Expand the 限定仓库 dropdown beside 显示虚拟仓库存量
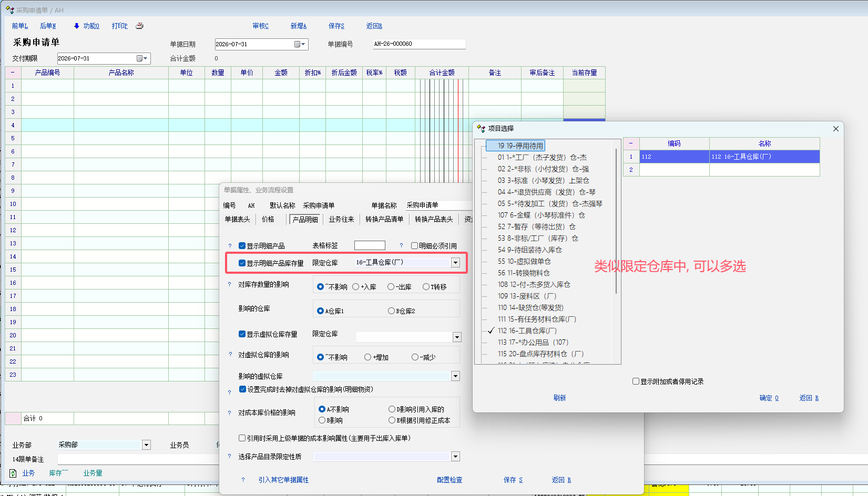This screenshot has height=496, width=868. click(457, 337)
